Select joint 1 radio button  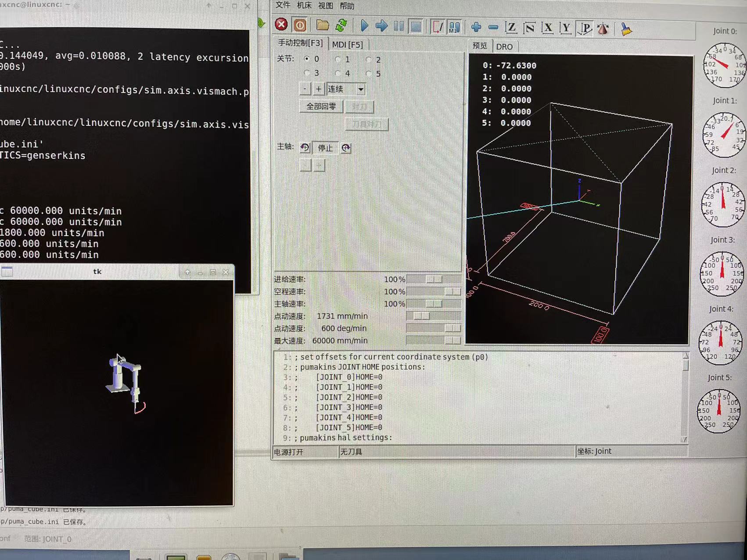[338, 59]
